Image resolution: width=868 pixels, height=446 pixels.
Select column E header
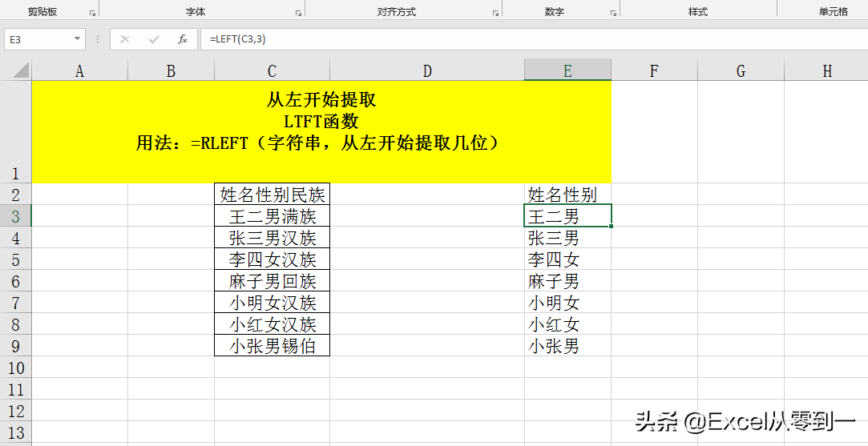pyautogui.click(x=568, y=70)
